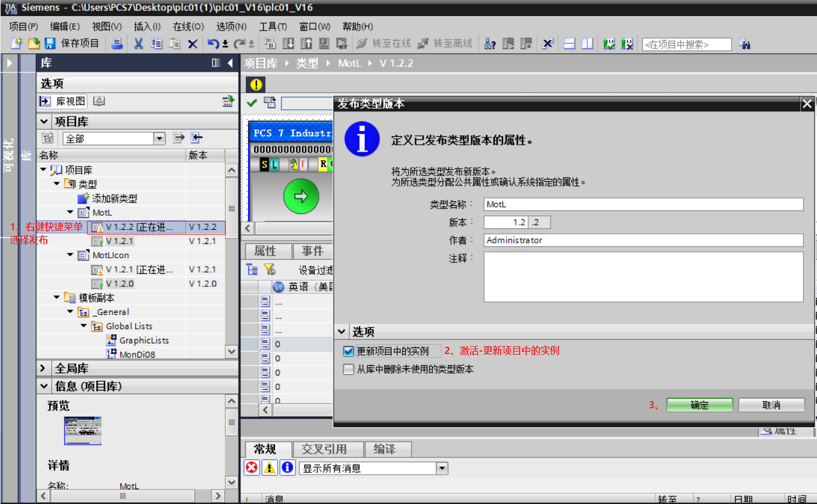Click the 作者 Administrator field

pos(644,240)
